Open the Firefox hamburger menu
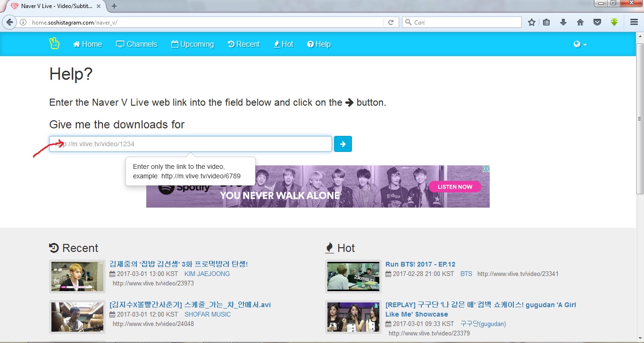 634,22
